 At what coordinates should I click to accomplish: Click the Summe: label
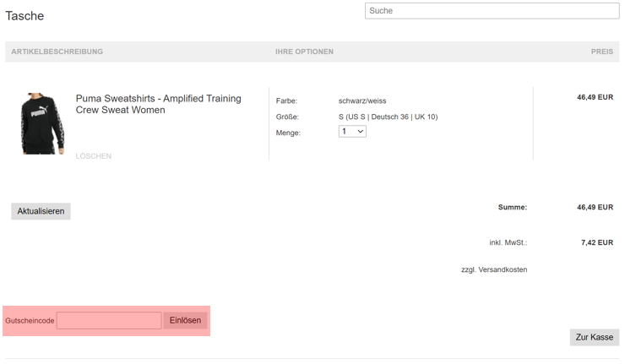(513, 207)
